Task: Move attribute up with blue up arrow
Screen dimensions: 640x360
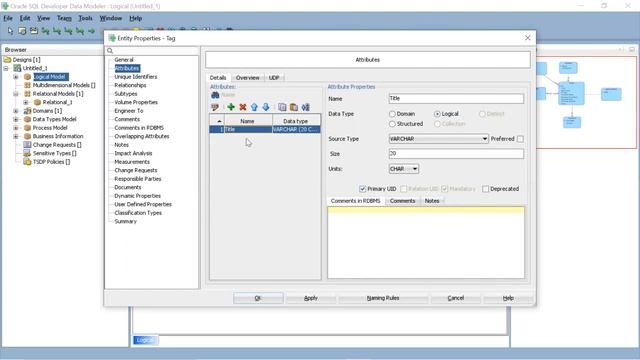Action: (x=254, y=107)
